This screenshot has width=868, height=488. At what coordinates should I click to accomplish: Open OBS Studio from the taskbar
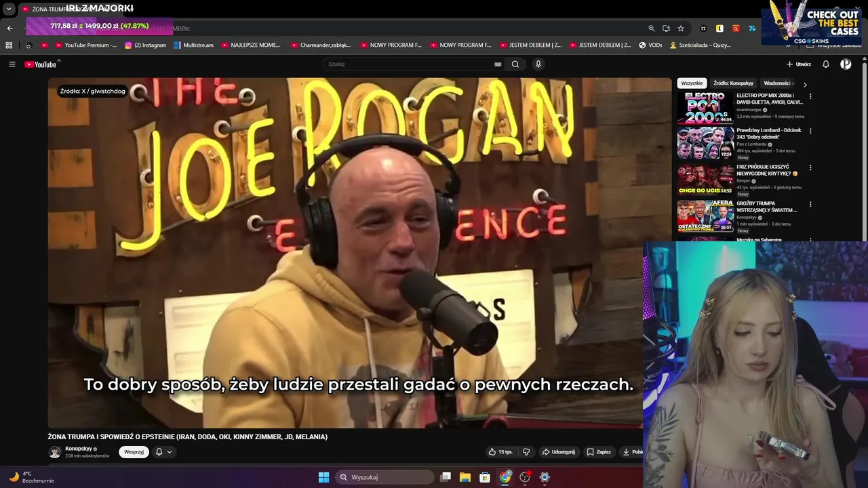525,477
